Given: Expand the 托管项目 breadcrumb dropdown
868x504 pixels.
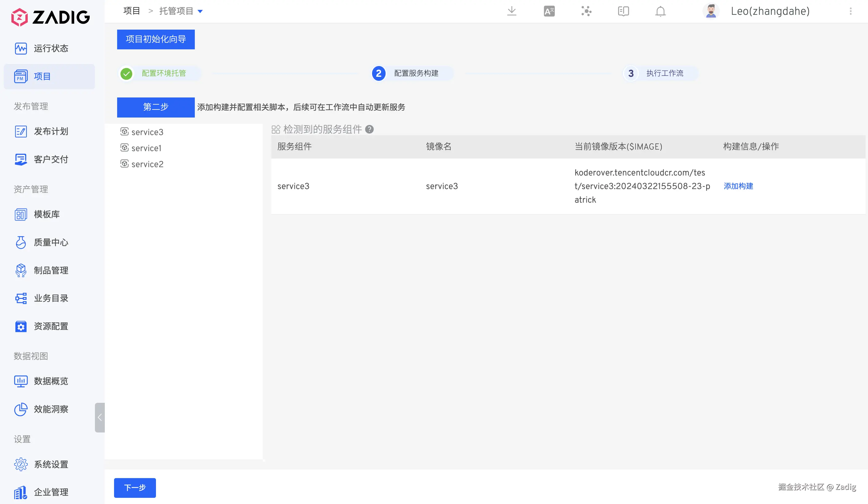Looking at the screenshot, I should pyautogui.click(x=200, y=11).
